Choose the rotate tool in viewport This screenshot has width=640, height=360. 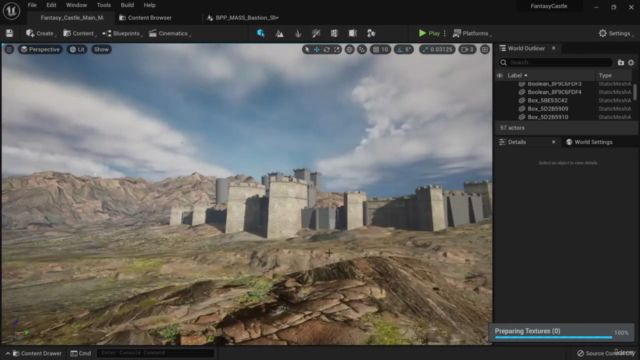click(x=327, y=49)
